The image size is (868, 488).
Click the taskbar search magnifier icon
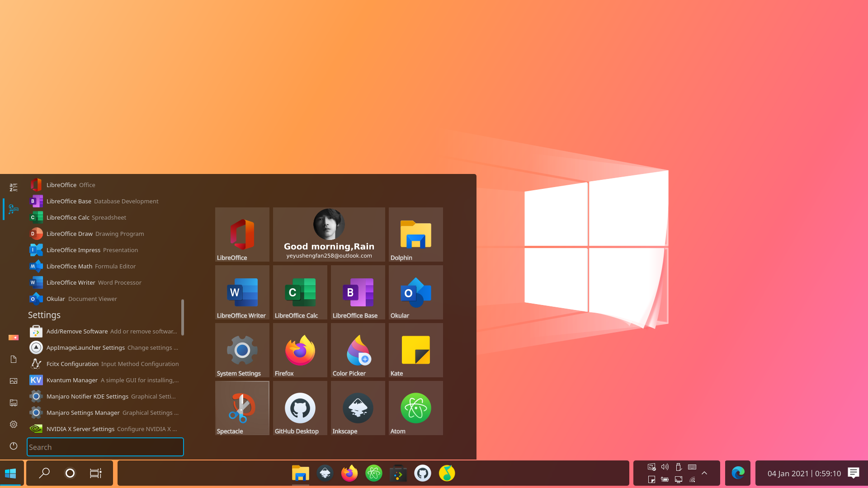44,473
